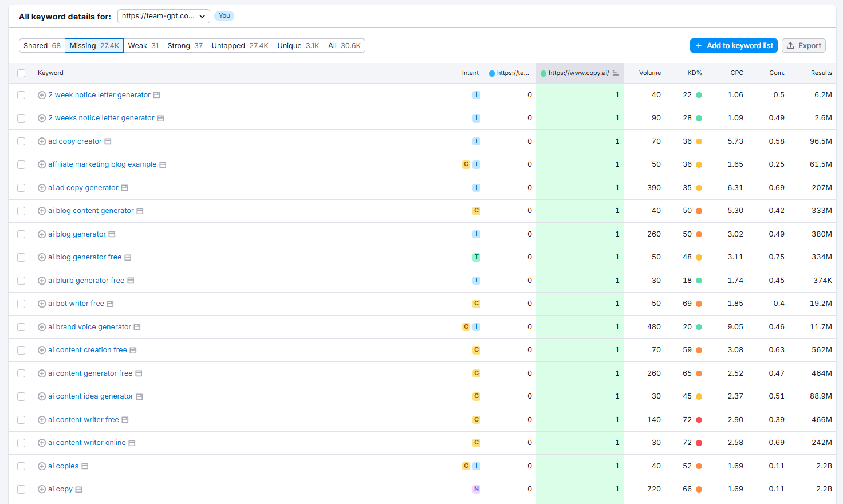The width and height of the screenshot is (843, 504).
Task: Sort by the Com. column header
Action: click(777, 73)
